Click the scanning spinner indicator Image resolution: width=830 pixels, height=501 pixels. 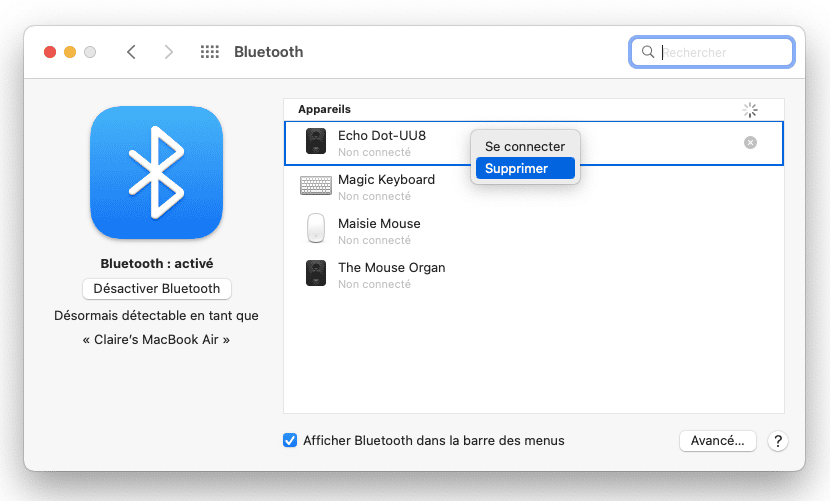click(750, 110)
